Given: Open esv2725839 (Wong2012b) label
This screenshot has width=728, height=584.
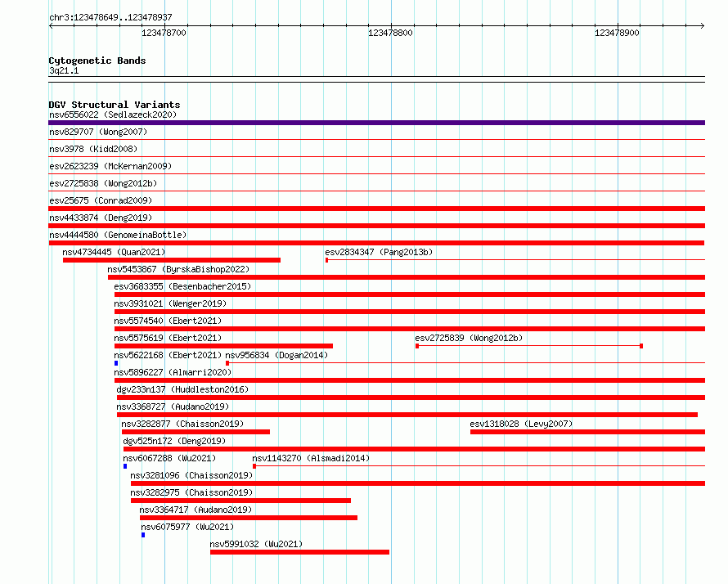Looking at the screenshot, I should coord(469,338).
